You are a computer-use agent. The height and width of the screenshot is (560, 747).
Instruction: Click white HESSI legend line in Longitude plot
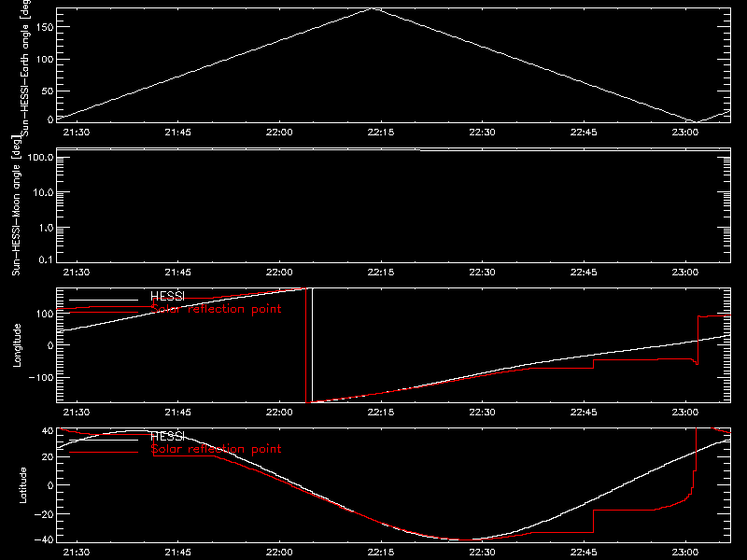(x=104, y=300)
